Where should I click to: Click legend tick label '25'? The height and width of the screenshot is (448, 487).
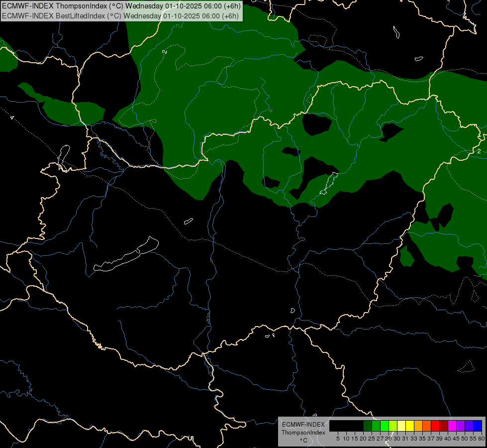point(372,439)
